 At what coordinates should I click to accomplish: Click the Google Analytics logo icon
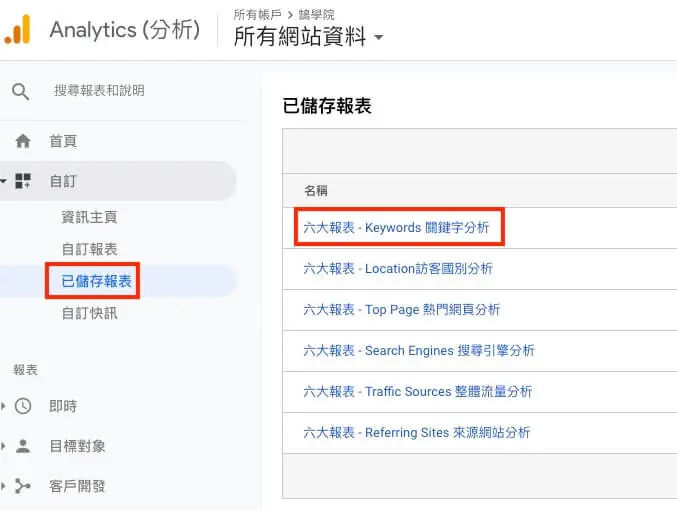click(18, 29)
